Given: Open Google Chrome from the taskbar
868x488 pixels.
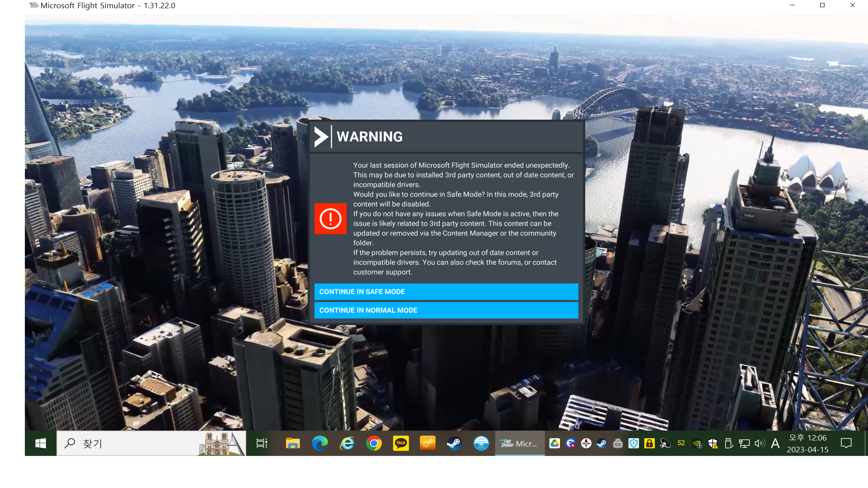Looking at the screenshot, I should 374,443.
